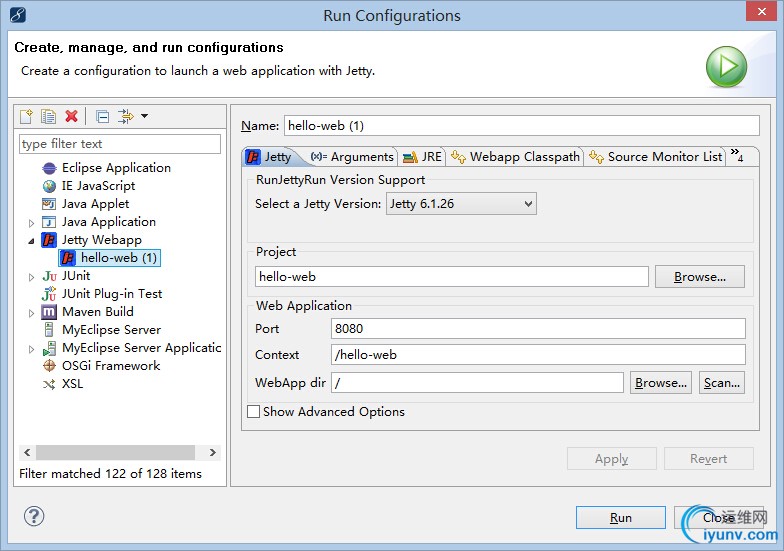Click the hello-web (1) configuration icon
Image resolution: width=784 pixels, height=551 pixels.
[68, 258]
